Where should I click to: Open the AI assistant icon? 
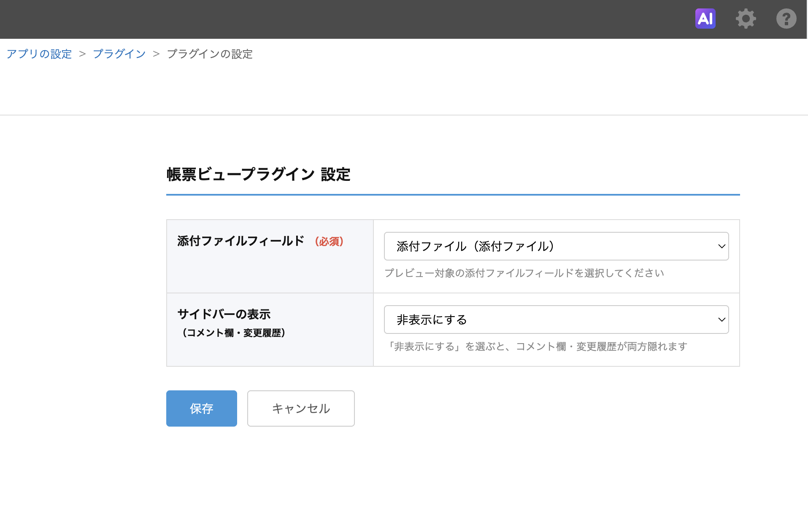click(705, 19)
